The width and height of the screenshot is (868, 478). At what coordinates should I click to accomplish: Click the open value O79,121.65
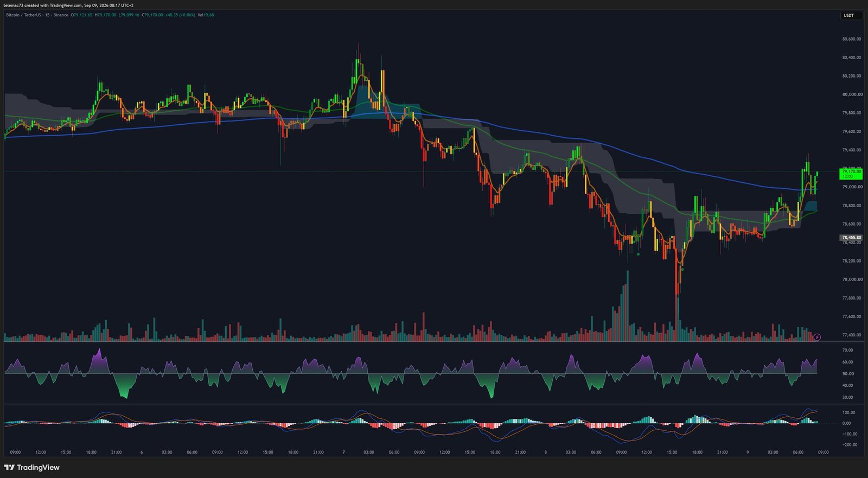[82, 15]
